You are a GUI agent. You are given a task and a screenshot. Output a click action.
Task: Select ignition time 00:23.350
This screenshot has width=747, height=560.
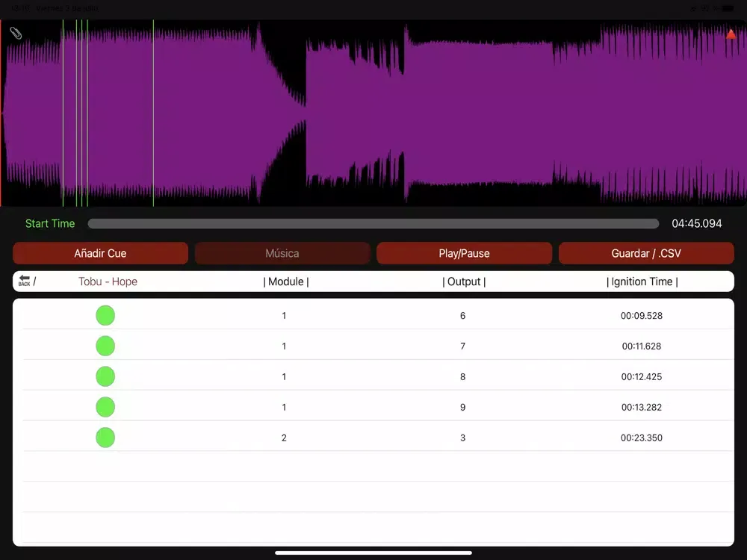[642, 438]
